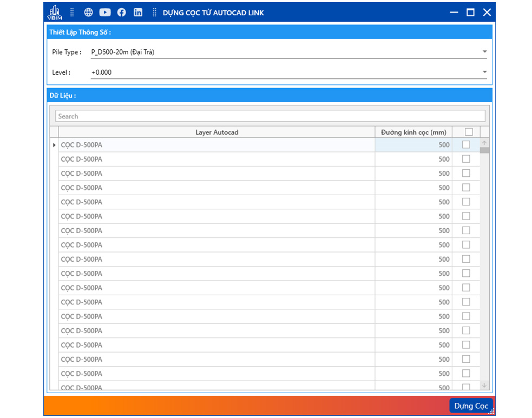This screenshot has height=418, width=532.
Task: Click the Facebook icon
Action: pyautogui.click(x=122, y=12)
